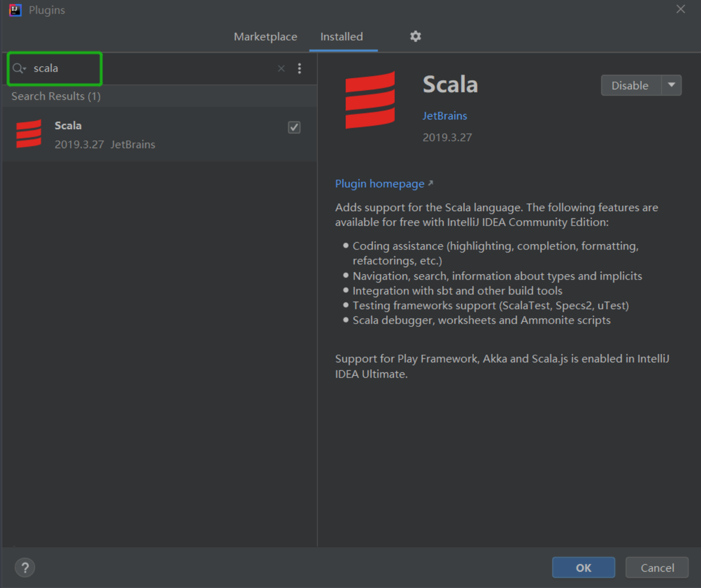Viewport: 701px width, 588px height.
Task: Open the help question mark button
Action: (25, 567)
